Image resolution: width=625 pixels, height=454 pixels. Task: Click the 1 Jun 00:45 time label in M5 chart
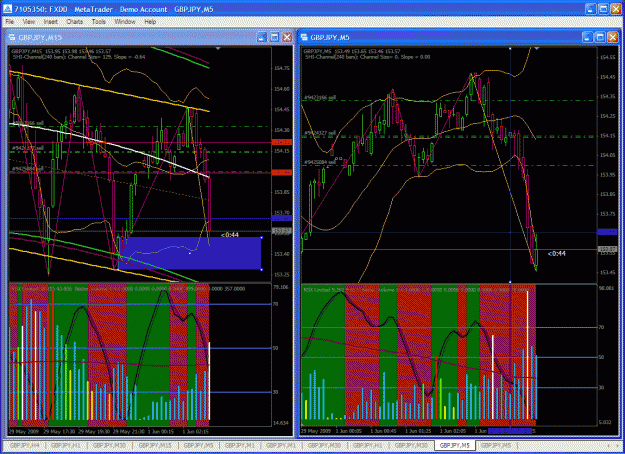pyautogui.click(x=383, y=431)
